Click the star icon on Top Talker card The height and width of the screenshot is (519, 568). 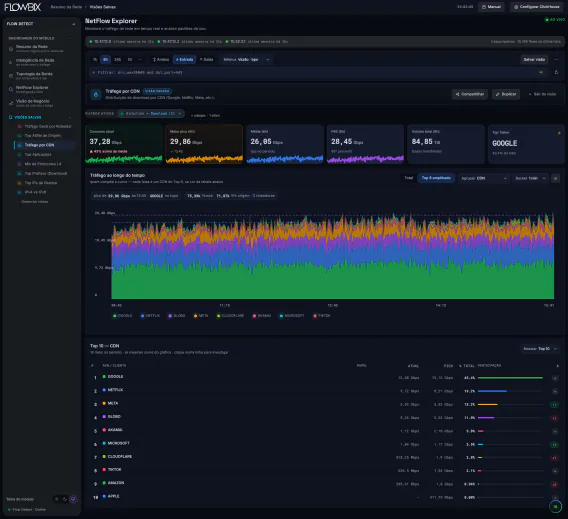point(559,133)
